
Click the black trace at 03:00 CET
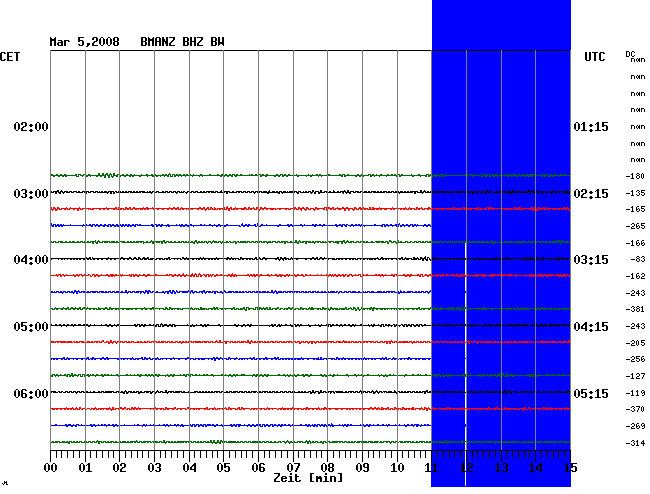(310, 192)
